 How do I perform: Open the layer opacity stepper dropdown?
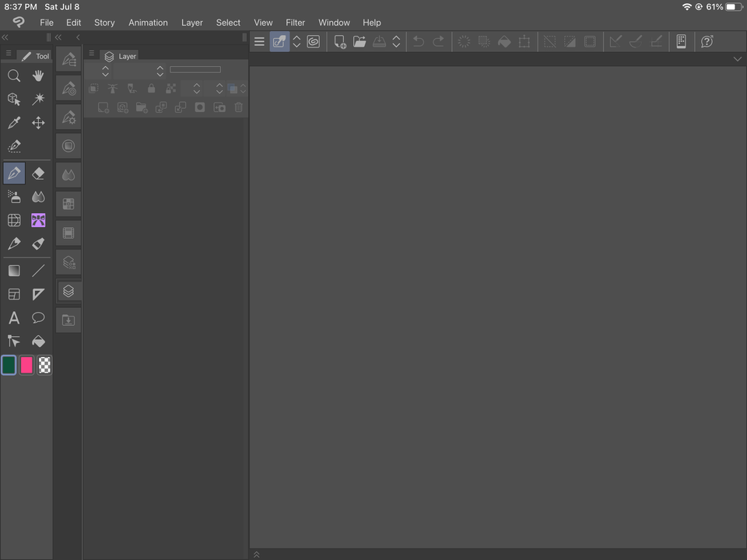coord(160,70)
